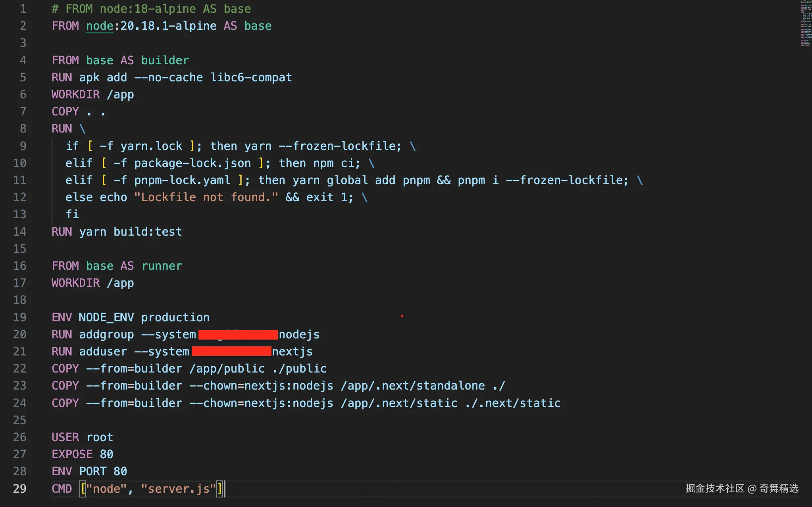The image size is (812, 507).
Task: Click the minimap code preview
Action: point(806,24)
